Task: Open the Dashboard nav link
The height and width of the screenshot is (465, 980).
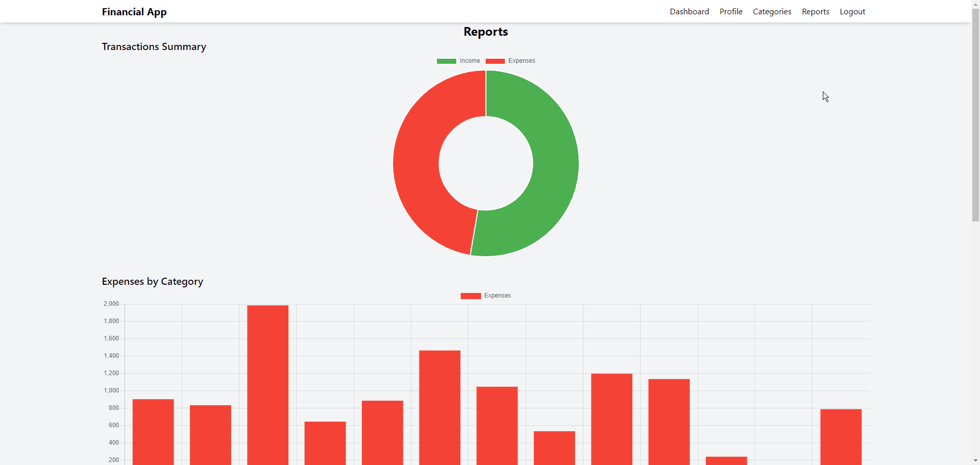Action: click(689, 12)
